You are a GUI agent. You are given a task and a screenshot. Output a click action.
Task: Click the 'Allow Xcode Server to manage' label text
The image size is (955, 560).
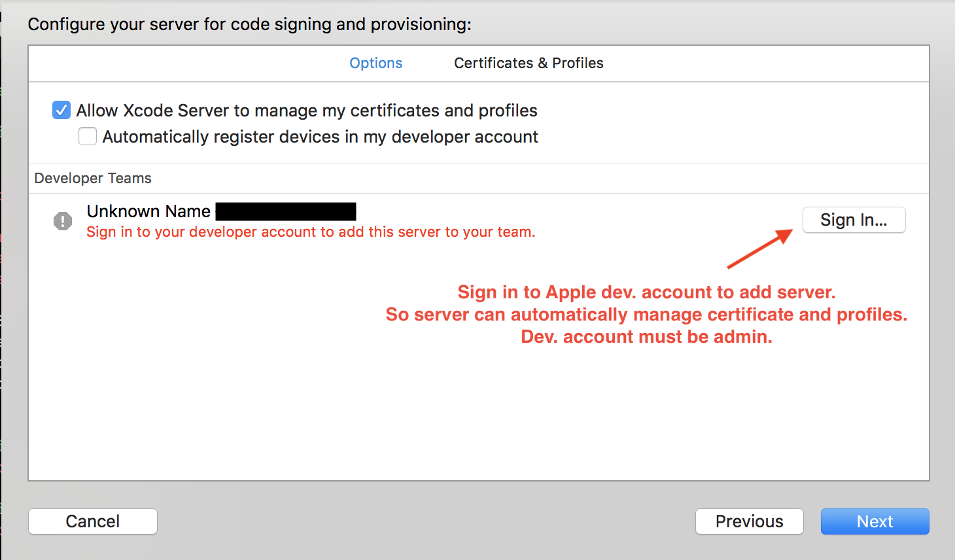(307, 111)
